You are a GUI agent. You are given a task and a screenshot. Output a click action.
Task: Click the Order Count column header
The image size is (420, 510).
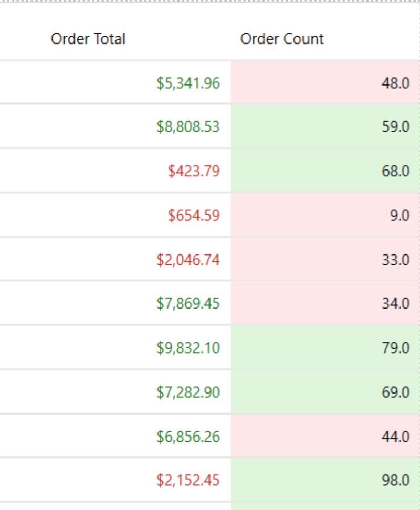click(282, 39)
